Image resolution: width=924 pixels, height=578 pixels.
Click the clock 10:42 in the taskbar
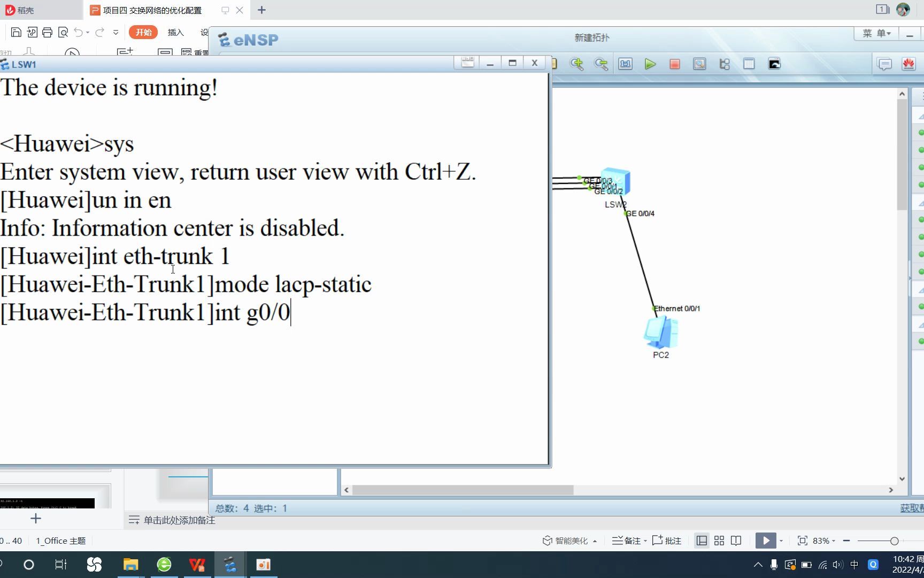tap(908, 559)
